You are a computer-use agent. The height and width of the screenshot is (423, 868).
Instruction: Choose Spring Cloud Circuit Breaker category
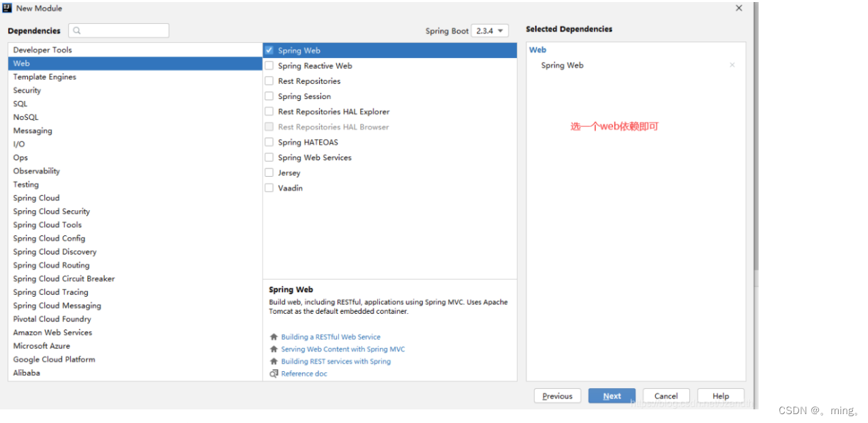tap(135, 279)
